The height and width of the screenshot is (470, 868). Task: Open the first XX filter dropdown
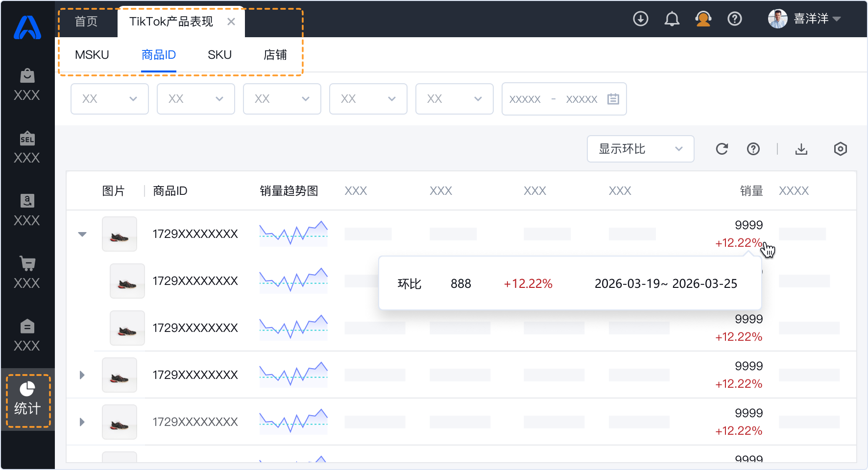point(110,99)
